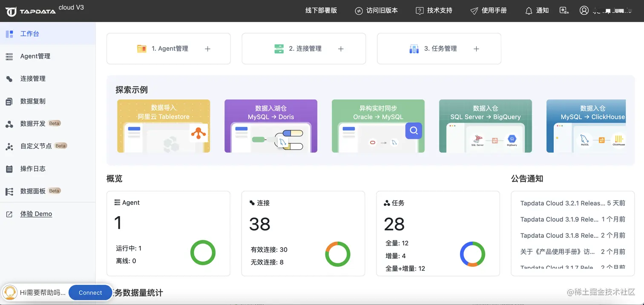This screenshot has width=644, height=305.
Task: Open the 2. 连接管理 quick-start card
Action: (x=304, y=49)
